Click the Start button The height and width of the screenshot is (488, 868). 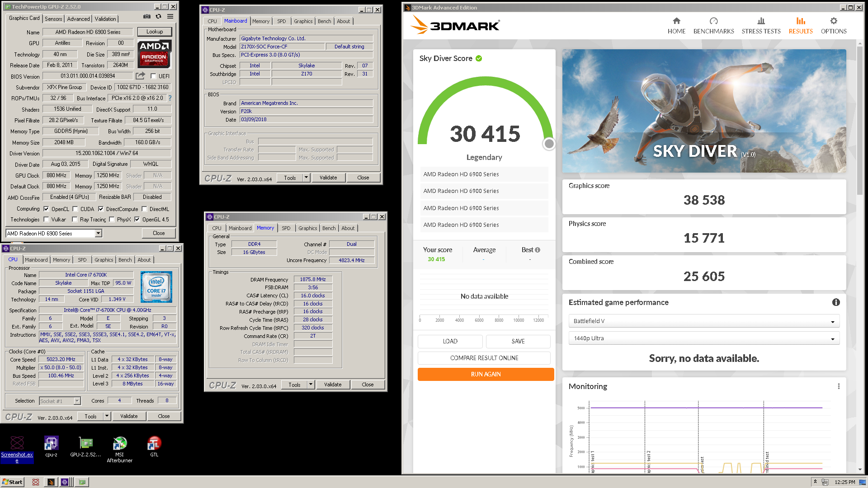(12, 482)
